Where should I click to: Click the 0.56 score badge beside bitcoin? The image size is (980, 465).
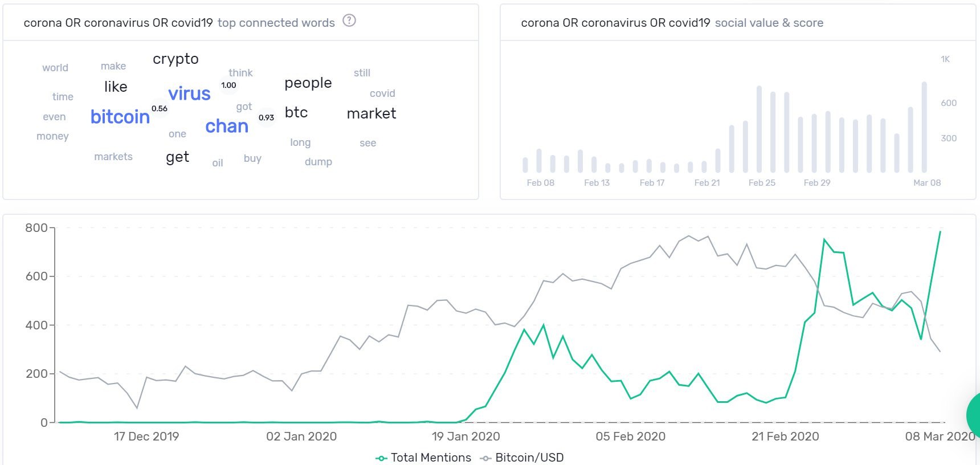pos(160,108)
